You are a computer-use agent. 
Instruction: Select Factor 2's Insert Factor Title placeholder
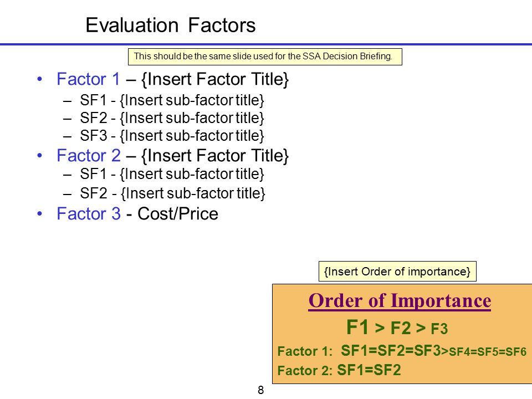pos(215,156)
